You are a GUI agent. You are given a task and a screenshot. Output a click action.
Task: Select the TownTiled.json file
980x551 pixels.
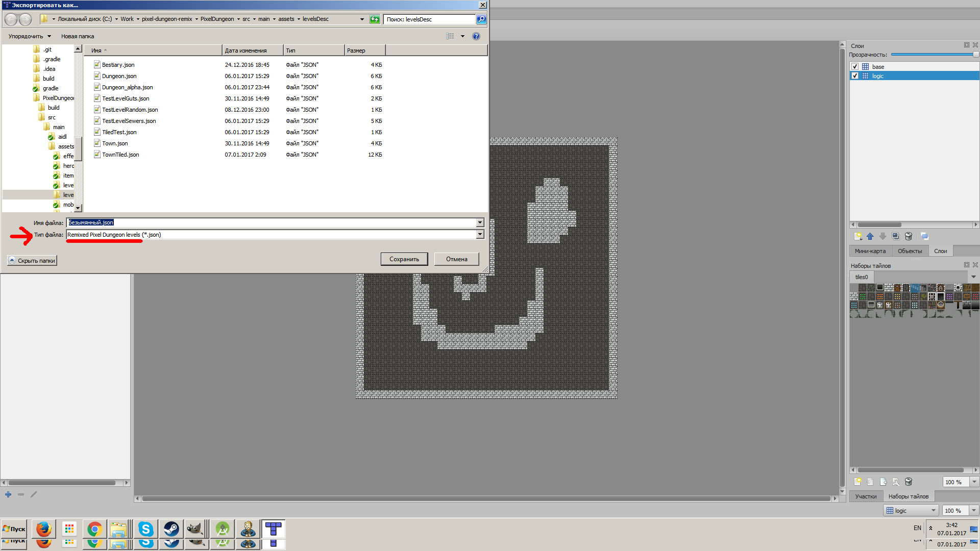pyautogui.click(x=120, y=155)
